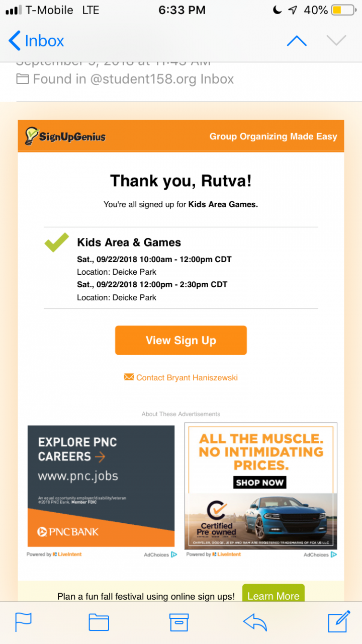Go to the previous message using up arrow
362x644 pixels.
(x=297, y=41)
